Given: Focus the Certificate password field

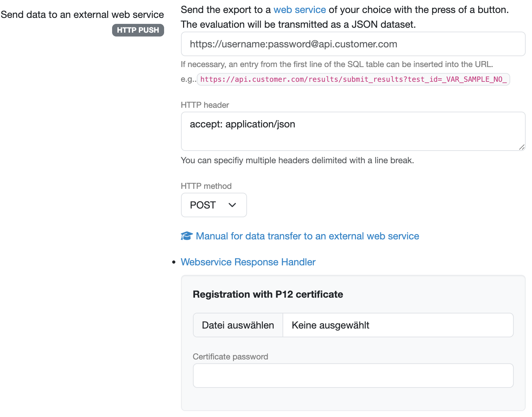Looking at the screenshot, I should (x=353, y=376).
